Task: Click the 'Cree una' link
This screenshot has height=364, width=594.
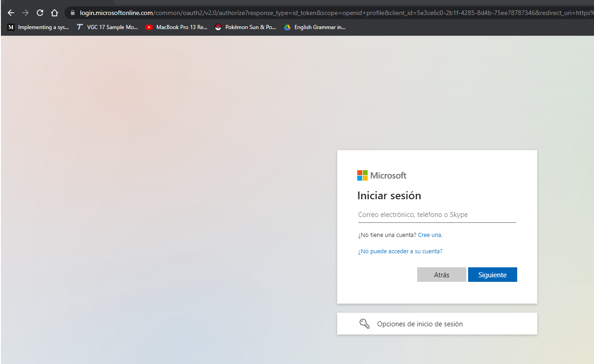Action: (429, 235)
